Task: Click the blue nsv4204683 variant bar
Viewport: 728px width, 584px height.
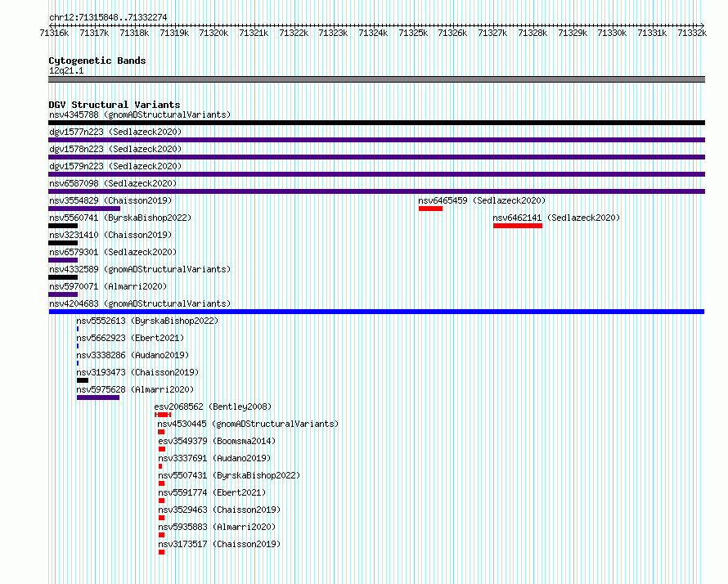Action: click(376, 312)
